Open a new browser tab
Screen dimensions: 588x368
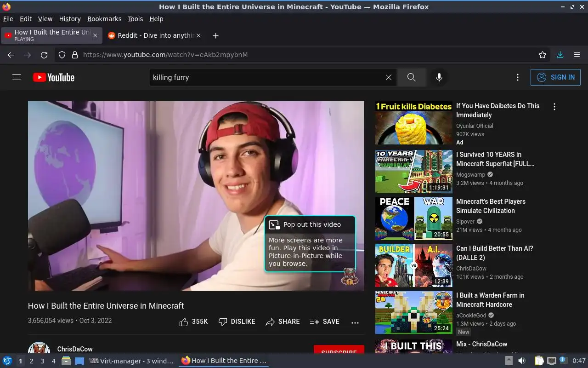pos(215,35)
